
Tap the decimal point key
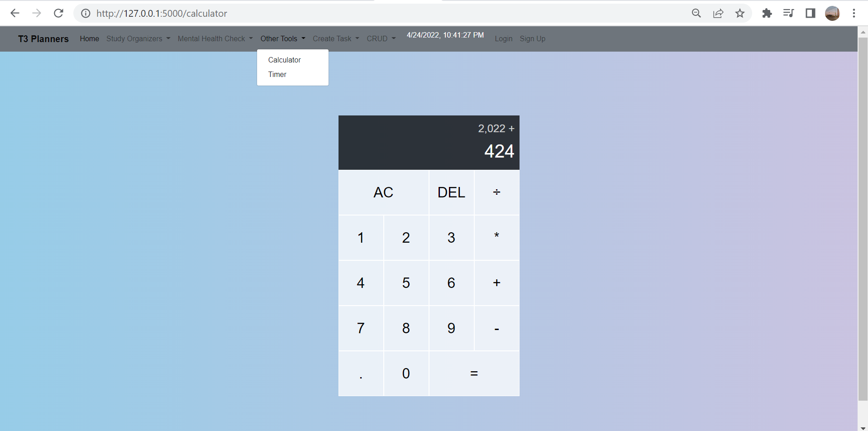coord(361,374)
